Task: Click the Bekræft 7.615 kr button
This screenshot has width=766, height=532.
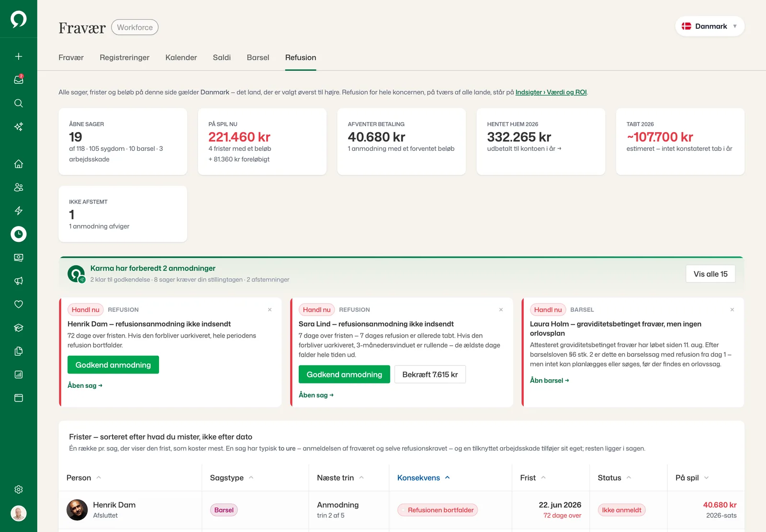Action: coord(430,374)
